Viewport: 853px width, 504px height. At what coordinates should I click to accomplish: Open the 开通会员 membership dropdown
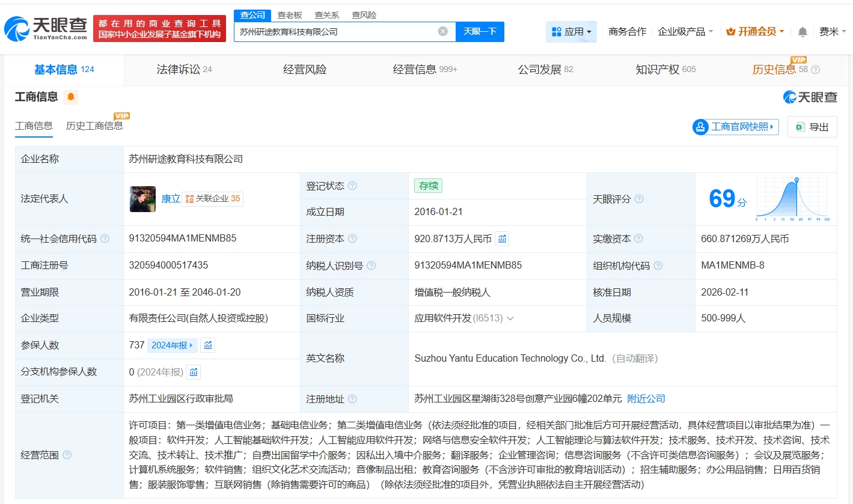point(755,31)
